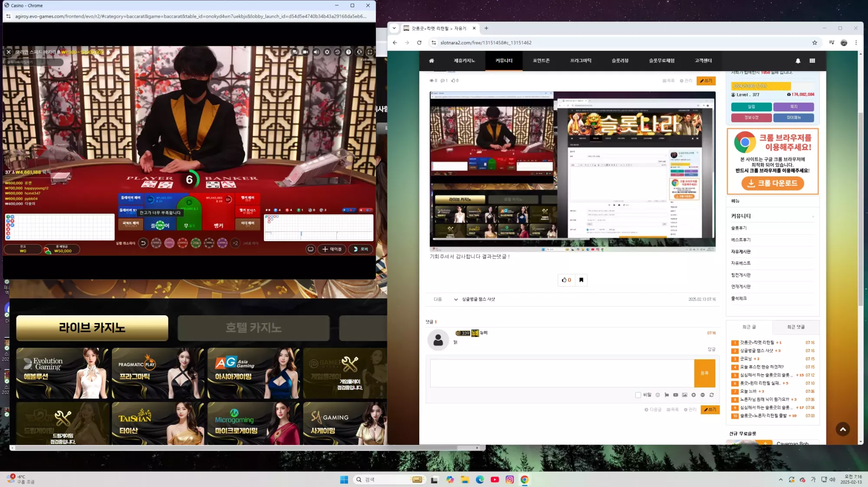The height and width of the screenshot is (487, 868).
Task: Select the 1000 betting chip
Action: click(x=156, y=243)
